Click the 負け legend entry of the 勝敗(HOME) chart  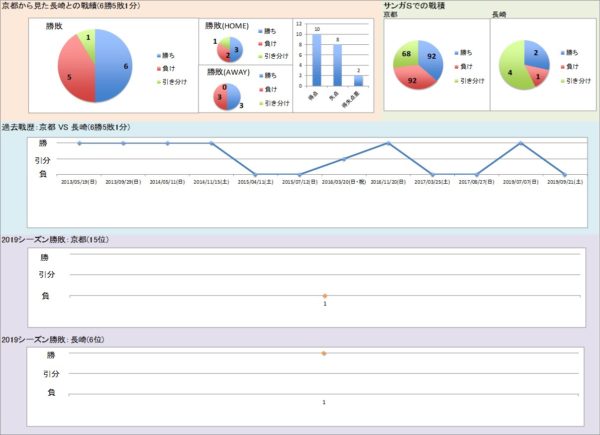click(267, 44)
